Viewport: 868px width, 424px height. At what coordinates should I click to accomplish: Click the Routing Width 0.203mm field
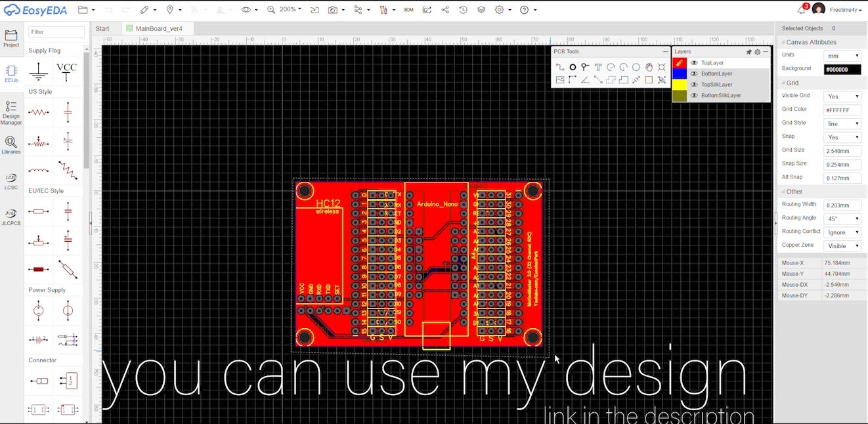(842, 205)
